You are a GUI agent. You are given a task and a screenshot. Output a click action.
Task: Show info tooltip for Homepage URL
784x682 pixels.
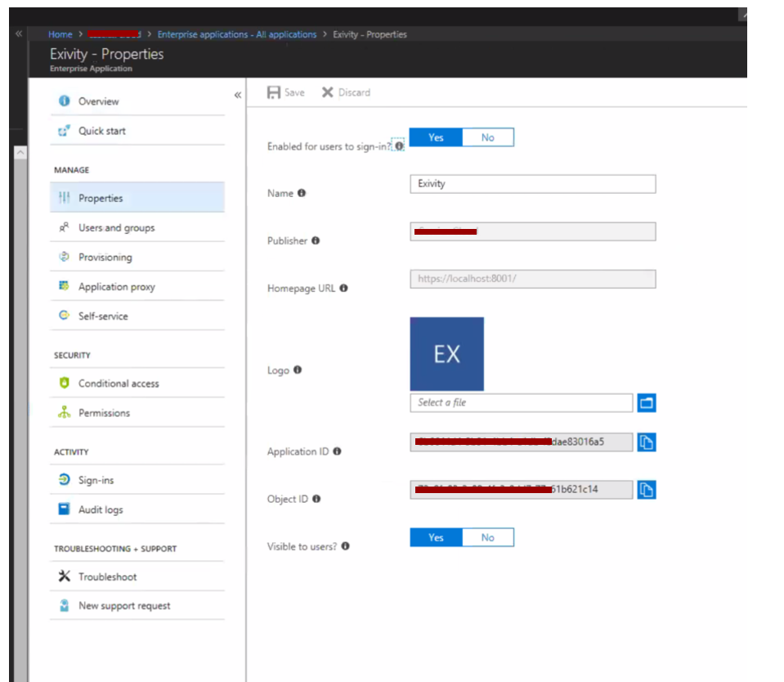tap(343, 288)
